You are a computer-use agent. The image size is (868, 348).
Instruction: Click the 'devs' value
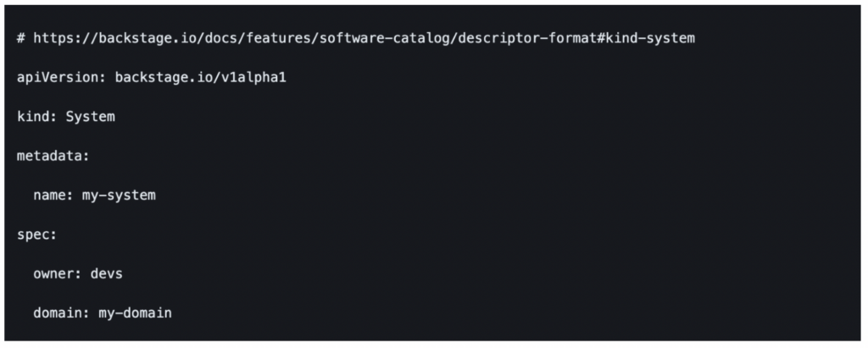tap(110, 273)
